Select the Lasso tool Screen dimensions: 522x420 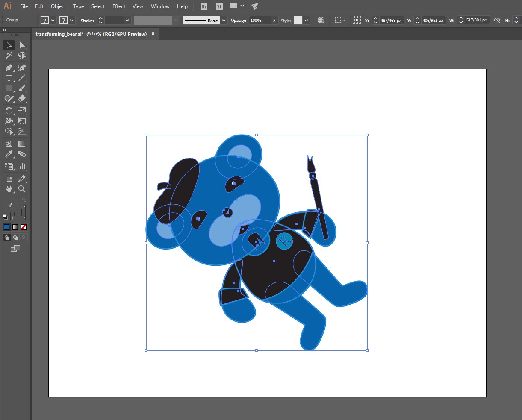(x=22, y=56)
